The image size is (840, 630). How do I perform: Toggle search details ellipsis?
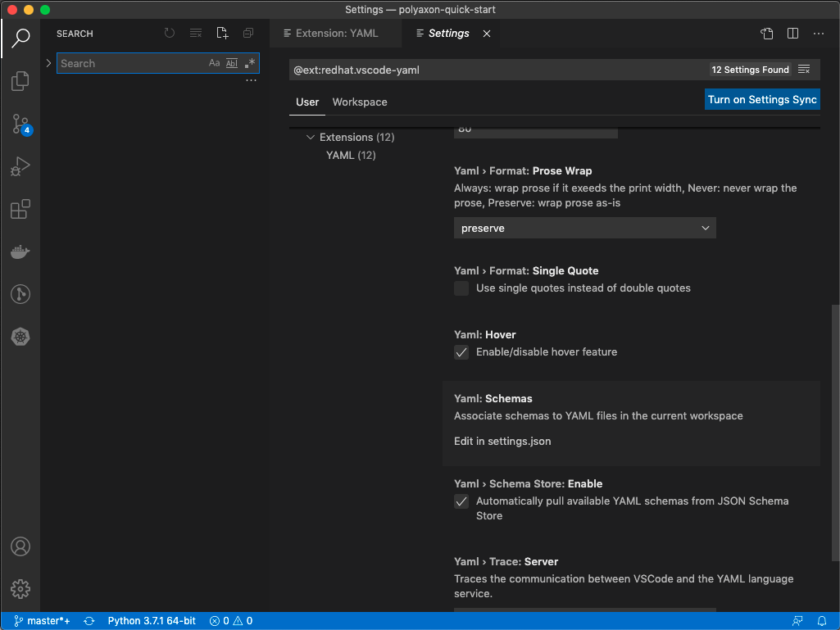251,80
